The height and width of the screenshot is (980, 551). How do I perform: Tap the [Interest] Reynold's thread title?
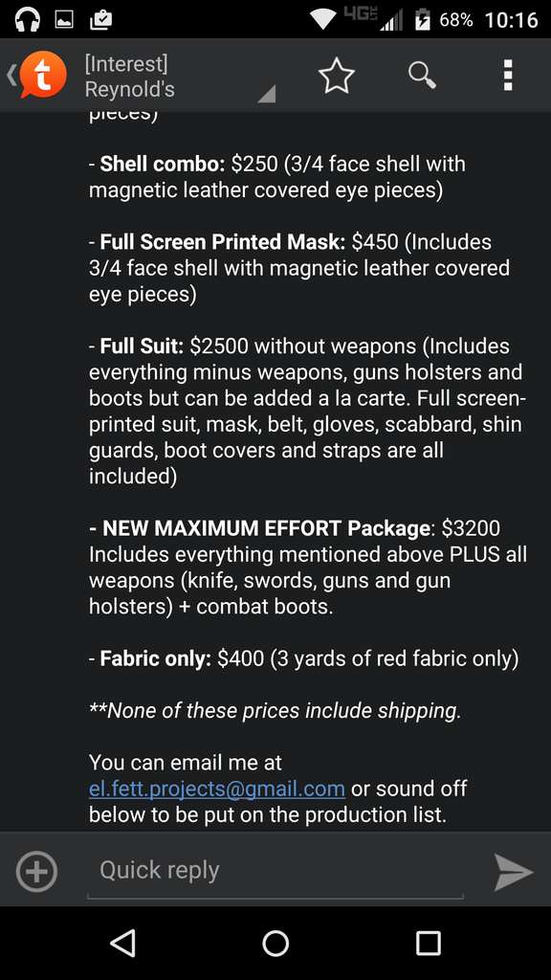(x=130, y=77)
